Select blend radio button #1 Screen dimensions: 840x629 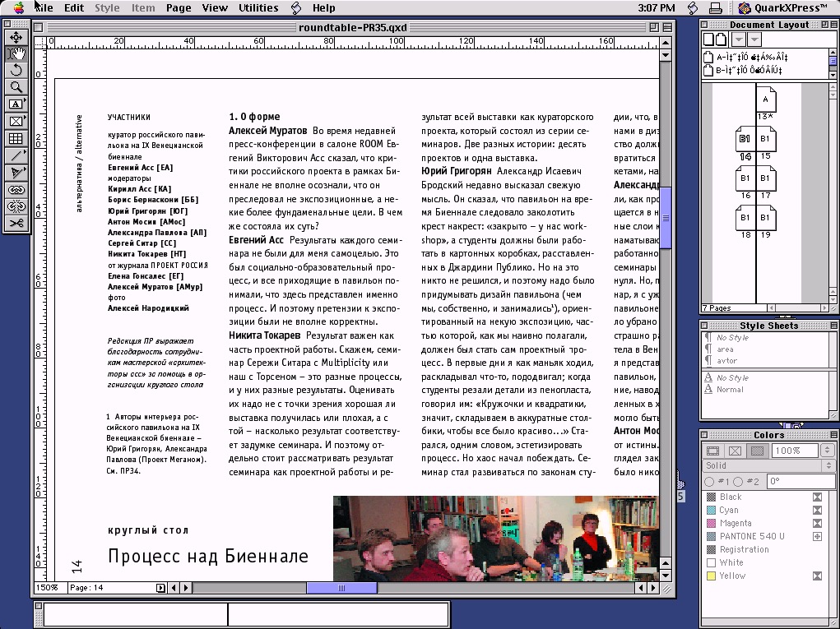(x=709, y=482)
